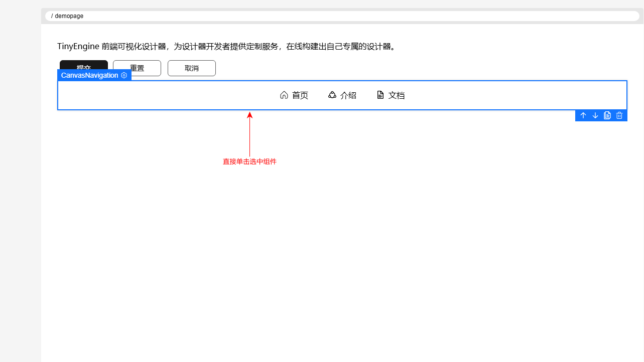Click the red 直接单击选中组件 annotation text
Image resolution: width=644 pixels, height=362 pixels.
[x=249, y=162]
